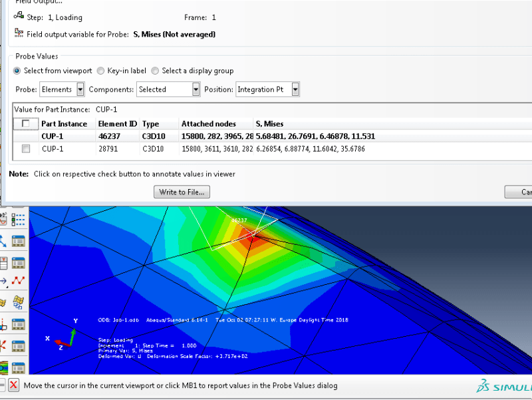Click the field output variable icon
The image size is (532, 400).
coord(19,33)
